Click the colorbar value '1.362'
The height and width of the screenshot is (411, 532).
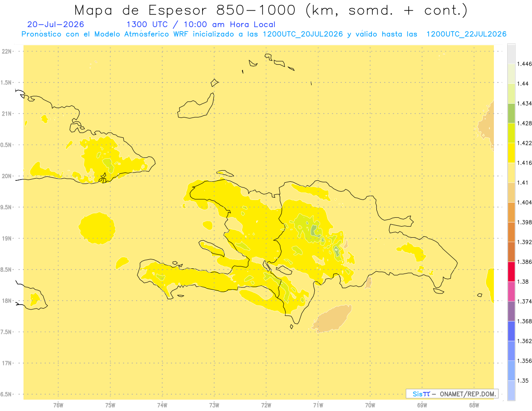coord(524,341)
